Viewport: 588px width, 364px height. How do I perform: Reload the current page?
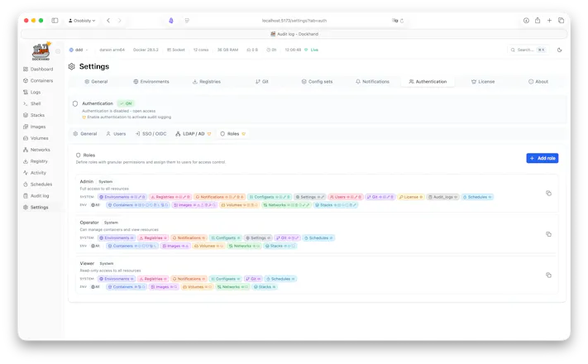pyautogui.click(x=402, y=21)
